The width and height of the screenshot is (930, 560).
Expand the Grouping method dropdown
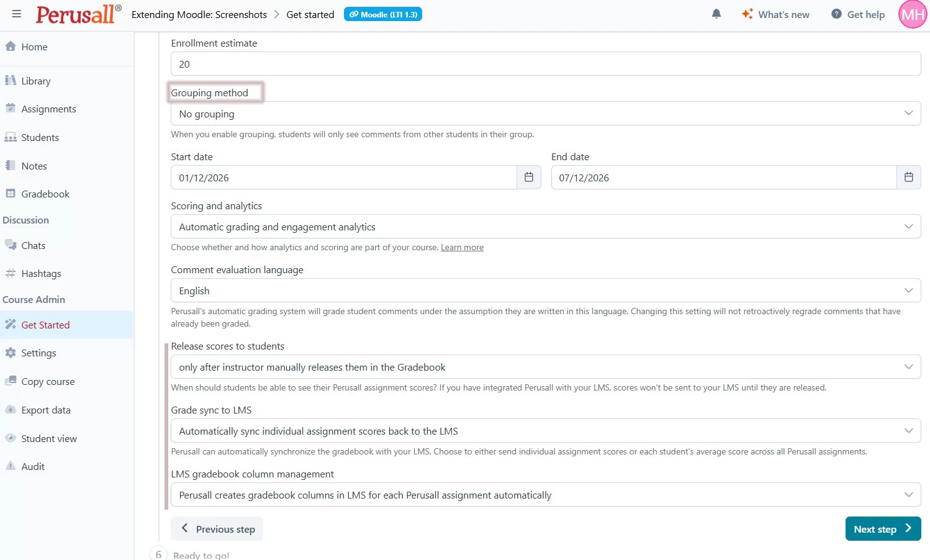pos(545,114)
